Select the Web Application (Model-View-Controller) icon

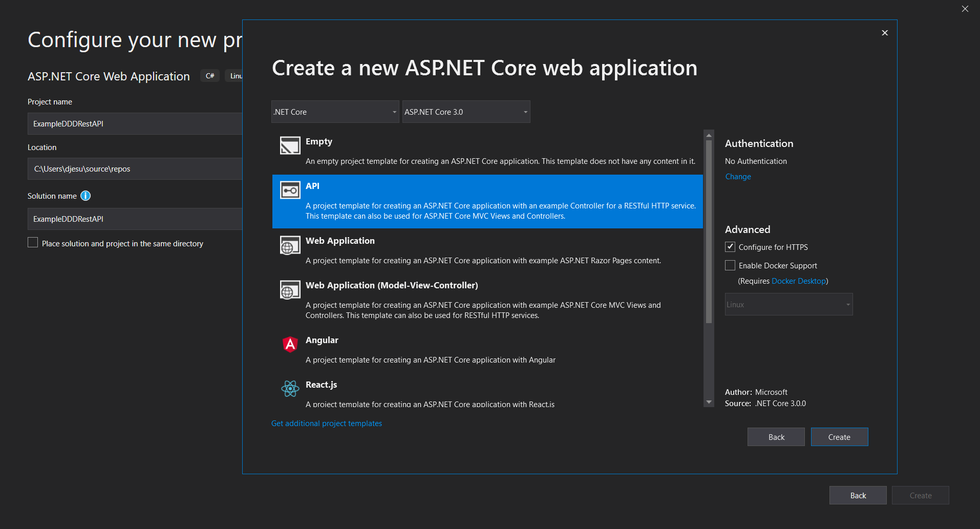coord(290,289)
